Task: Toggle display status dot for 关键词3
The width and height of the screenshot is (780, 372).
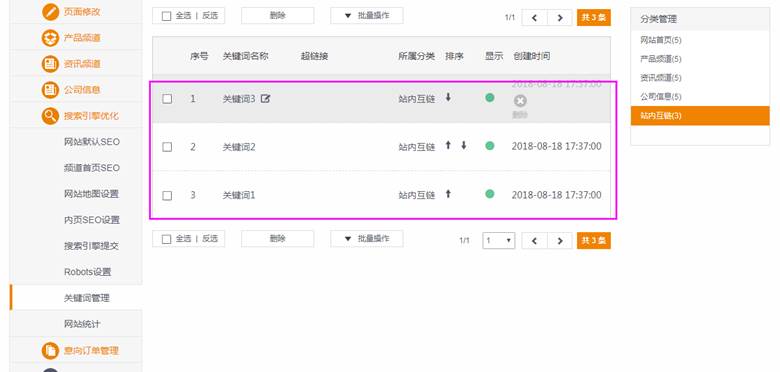Action: [x=489, y=97]
